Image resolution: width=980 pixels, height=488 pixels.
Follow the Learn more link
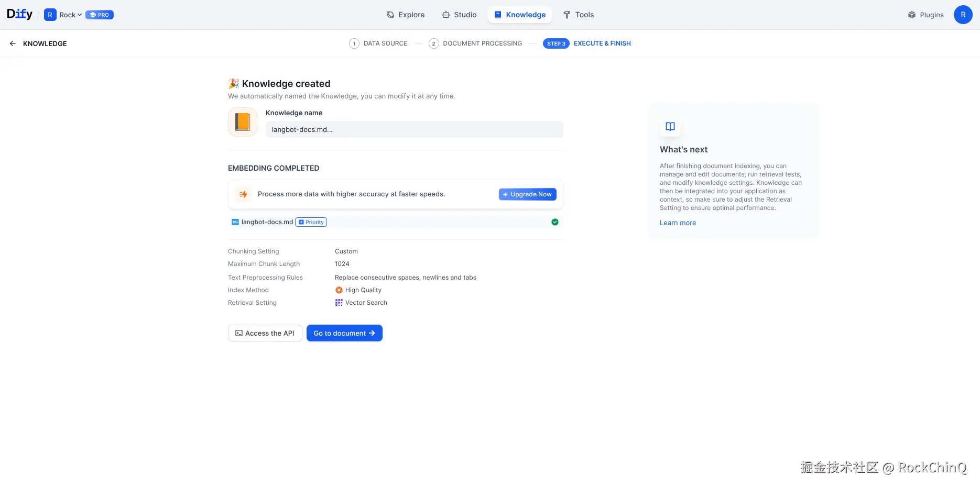tap(678, 223)
